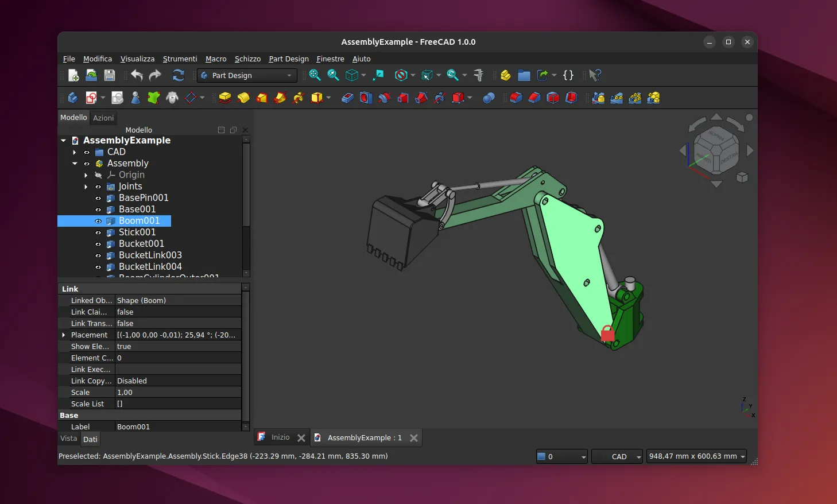Fit the whole model using zoom-fit icon

[x=315, y=75]
